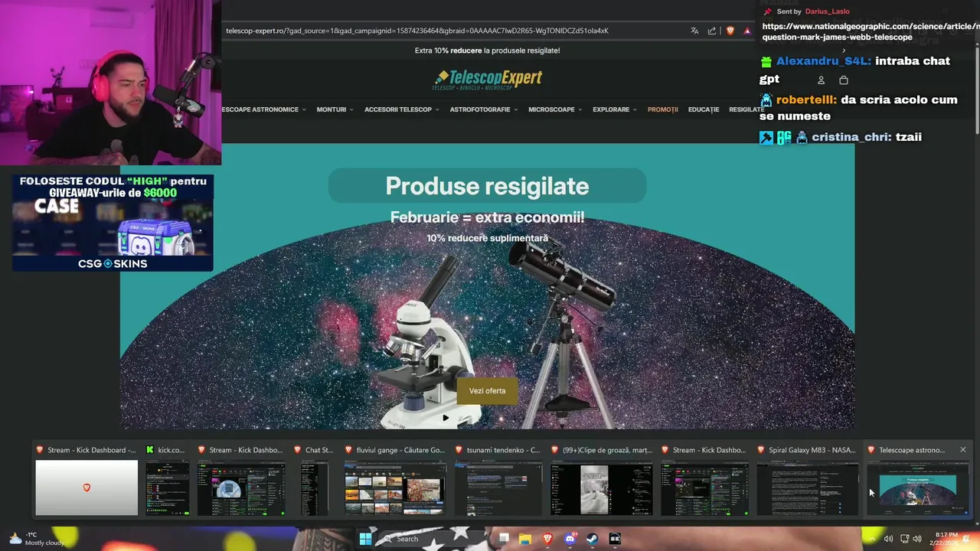Select the Spiral Galaxy M83 - NASA preview
980x551 pixels.
tap(808, 479)
